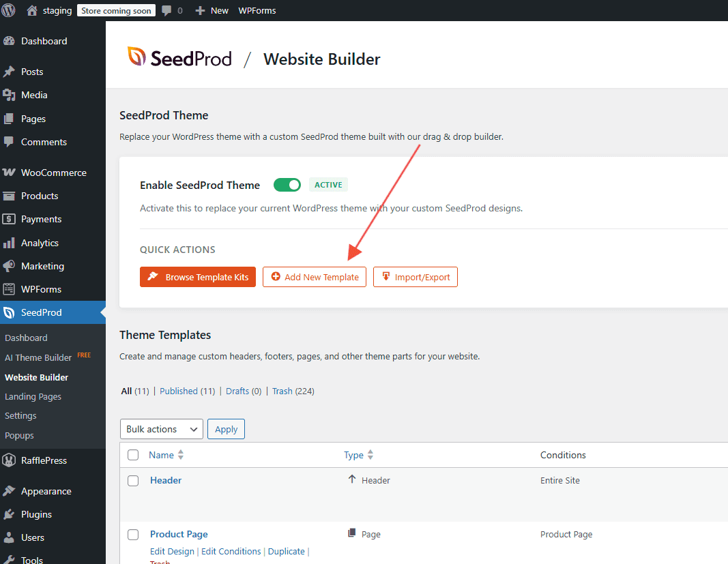
Task: Click Edit Design link under Product Page
Action: (172, 551)
